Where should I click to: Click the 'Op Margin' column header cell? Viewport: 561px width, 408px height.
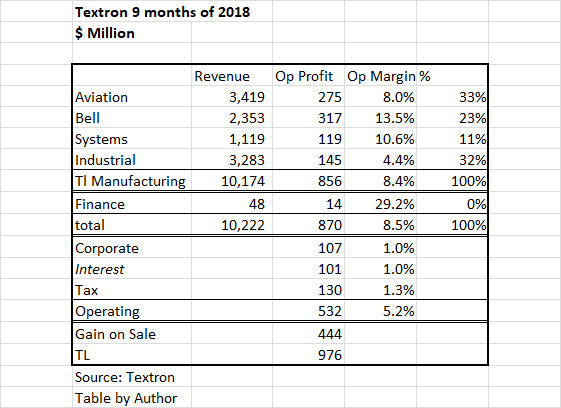(381, 76)
